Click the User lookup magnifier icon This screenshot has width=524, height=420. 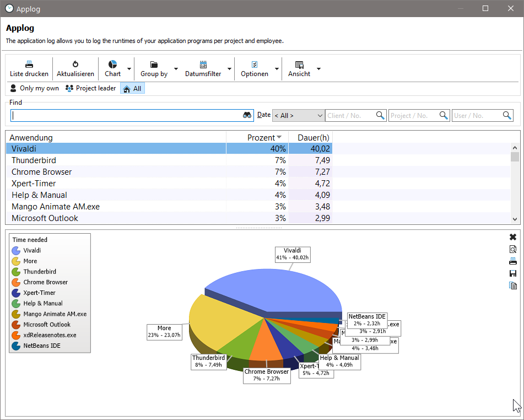(x=507, y=115)
